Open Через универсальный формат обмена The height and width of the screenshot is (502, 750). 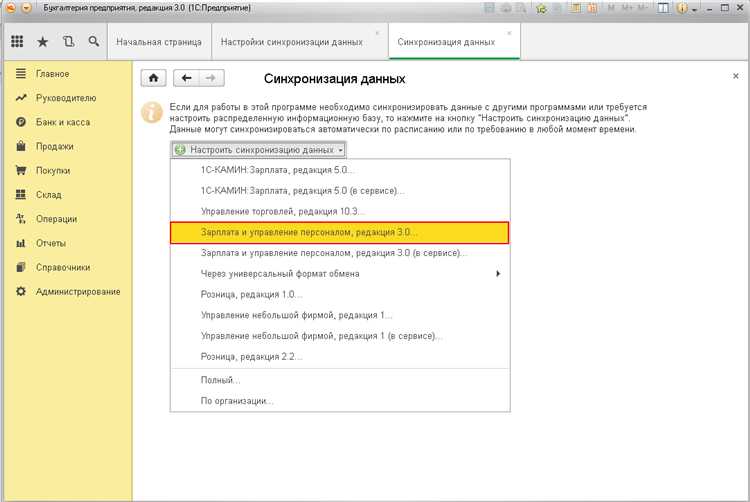(x=340, y=273)
